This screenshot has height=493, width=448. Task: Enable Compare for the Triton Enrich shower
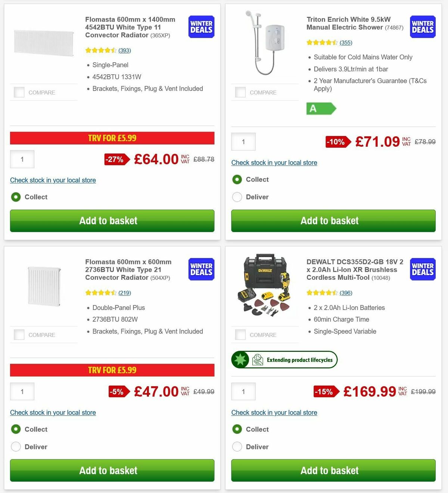[x=240, y=92]
